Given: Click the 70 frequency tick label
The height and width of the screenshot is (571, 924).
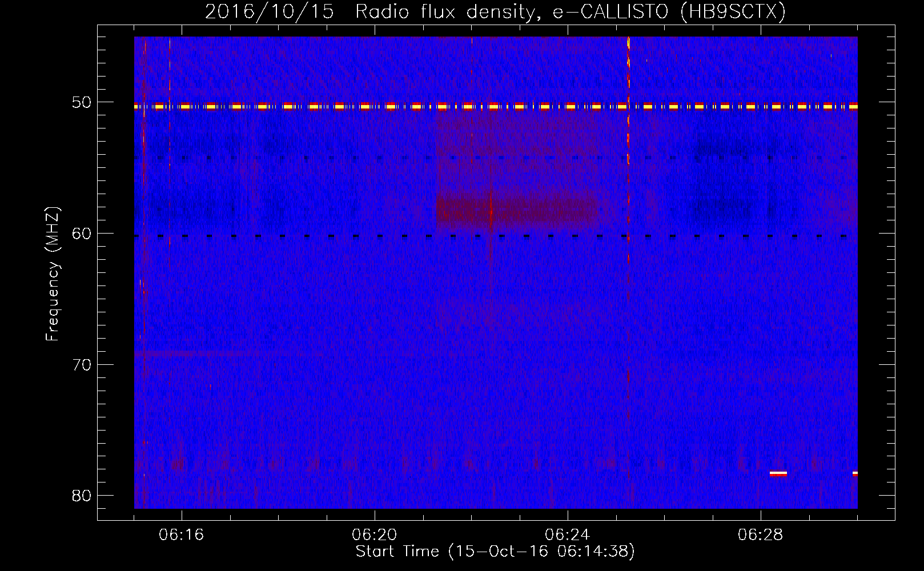Looking at the screenshot, I should 82,364.
